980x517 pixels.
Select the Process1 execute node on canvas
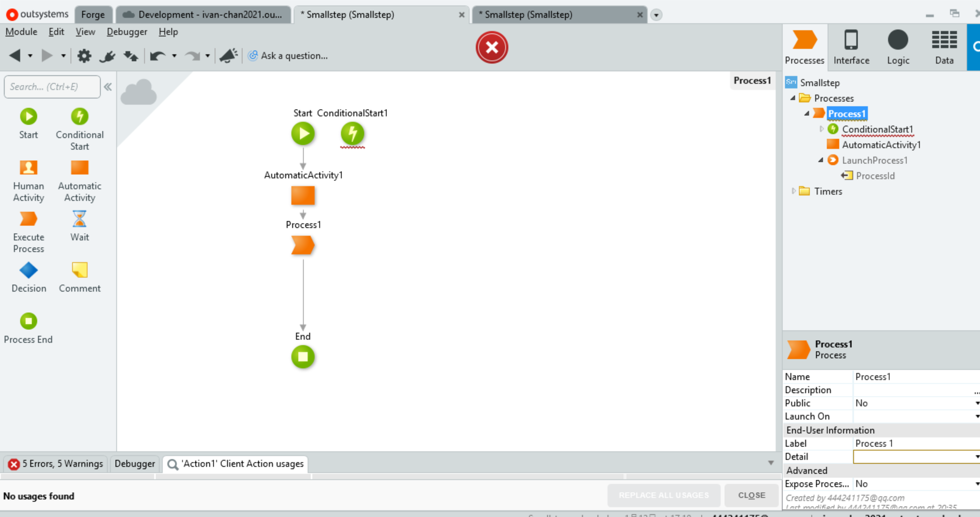pyautogui.click(x=303, y=245)
